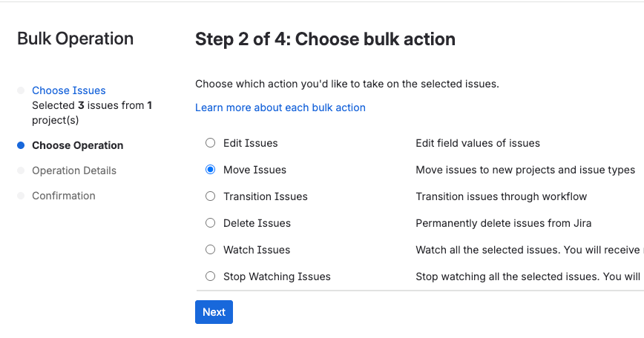Click the Operation Details step in sidebar
The width and height of the screenshot is (644, 338).
coord(73,170)
